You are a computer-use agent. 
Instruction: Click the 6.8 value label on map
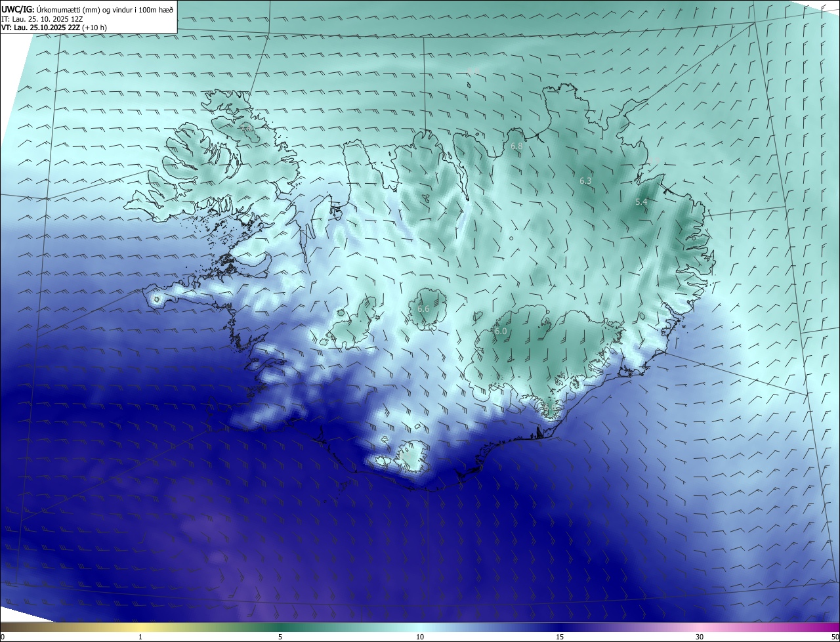(516, 146)
